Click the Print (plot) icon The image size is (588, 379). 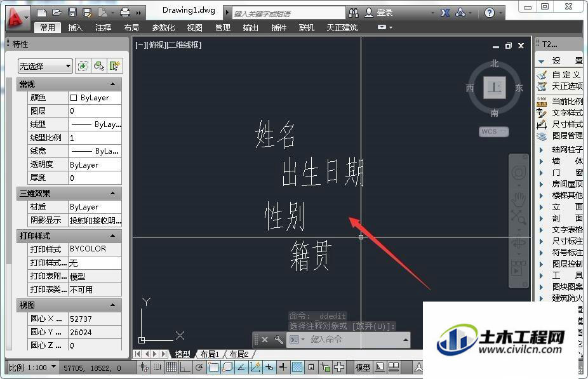125,13
